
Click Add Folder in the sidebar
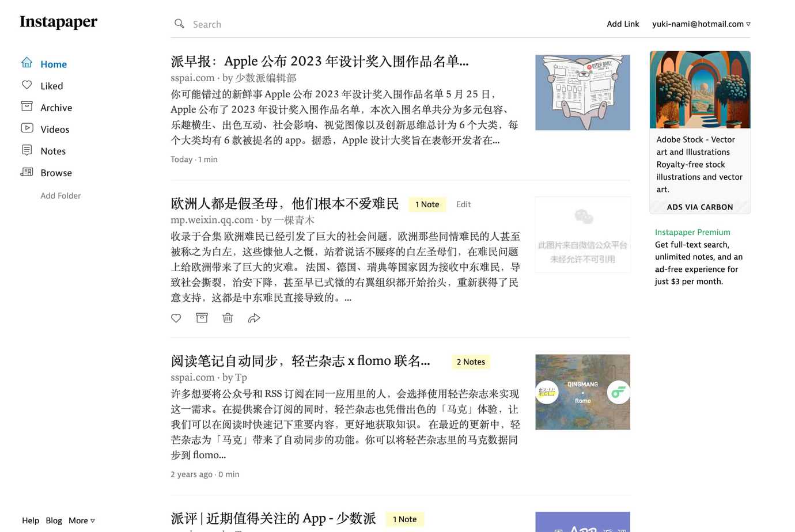coord(60,196)
